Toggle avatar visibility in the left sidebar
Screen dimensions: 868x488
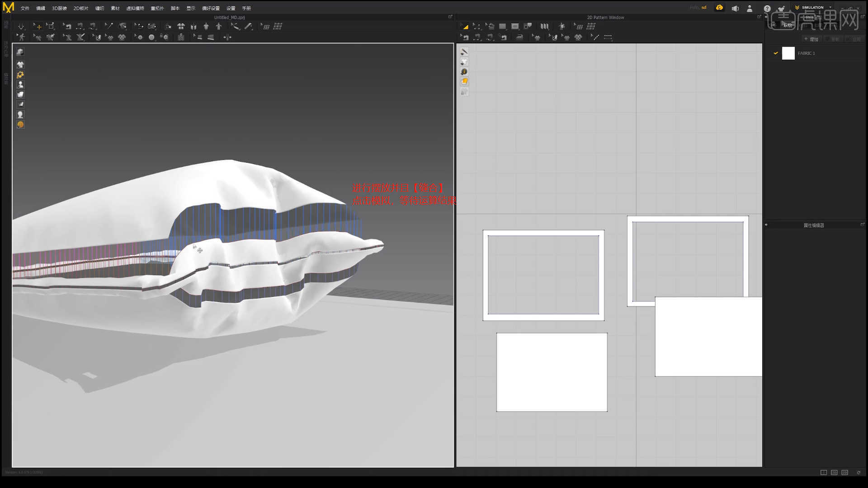pyautogui.click(x=20, y=84)
